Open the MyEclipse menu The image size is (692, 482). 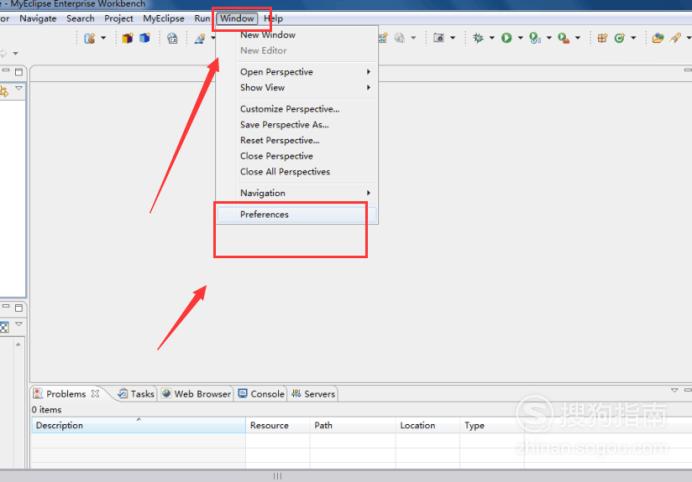[x=164, y=19]
